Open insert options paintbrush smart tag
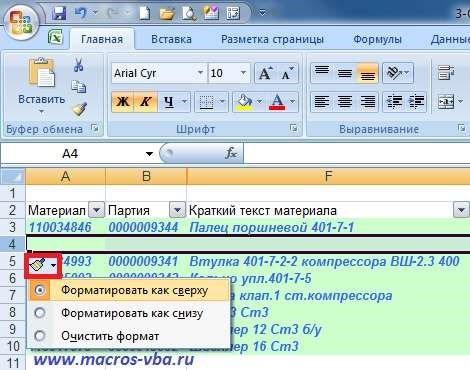The height and width of the screenshot is (370, 470). (43, 266)
